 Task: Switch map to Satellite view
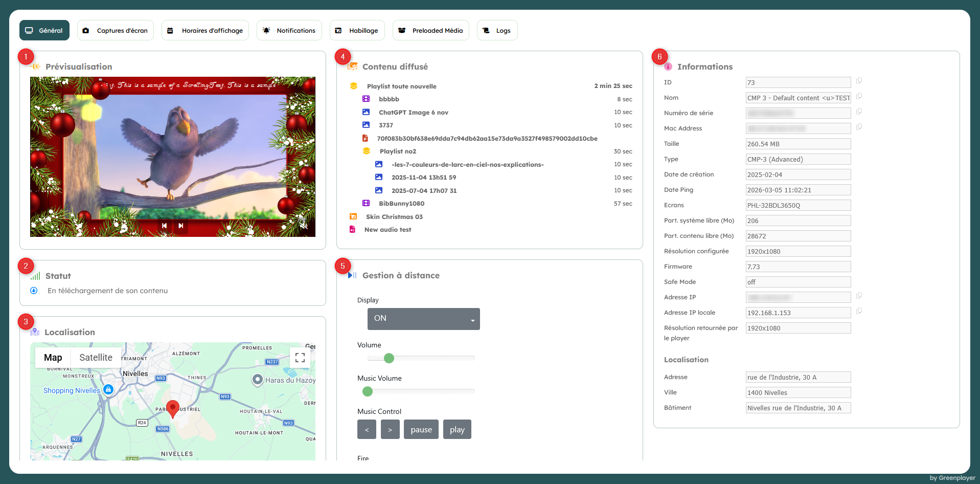pos(96,358)
